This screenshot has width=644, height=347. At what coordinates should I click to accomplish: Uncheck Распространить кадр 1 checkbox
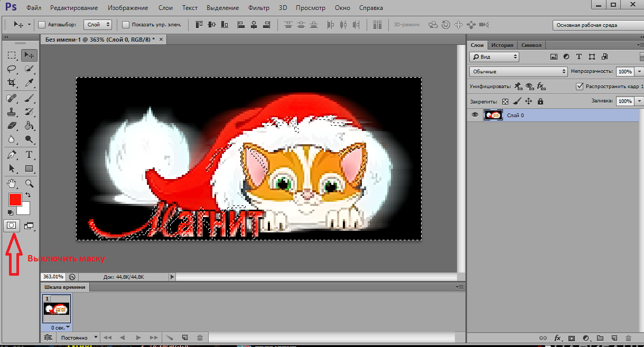(580, 86)
